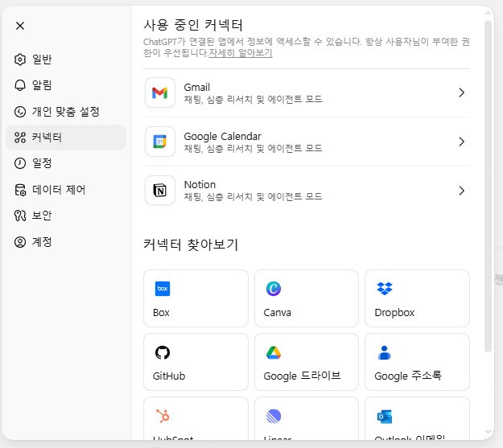Click the Google 드라이브 triangle logo
Viewport: 503px width, 448px height.
(x=274, y=352)
